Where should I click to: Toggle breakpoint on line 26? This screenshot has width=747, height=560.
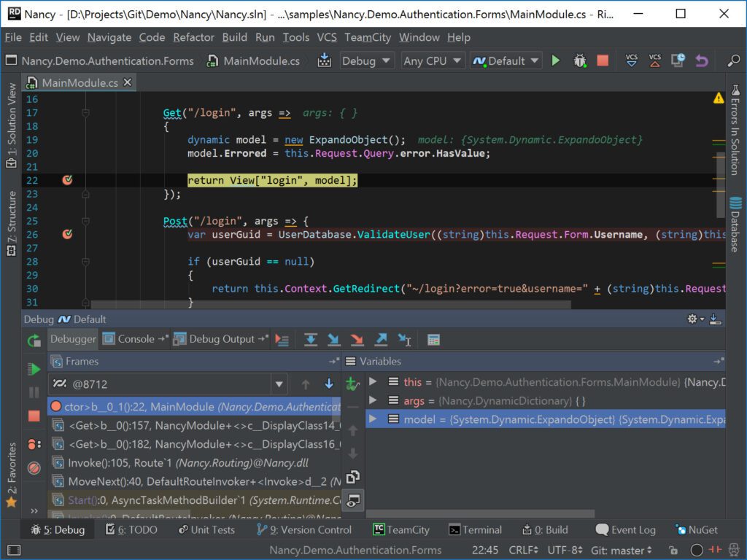67,234
